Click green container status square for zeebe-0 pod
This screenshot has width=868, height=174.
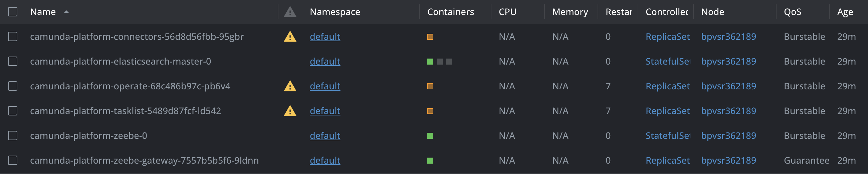(x=430, y=136)
